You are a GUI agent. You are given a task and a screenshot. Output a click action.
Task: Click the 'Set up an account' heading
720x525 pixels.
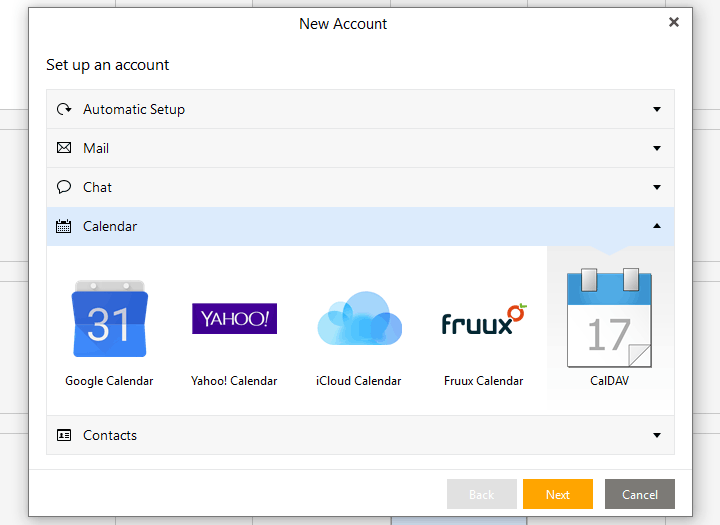107,65
